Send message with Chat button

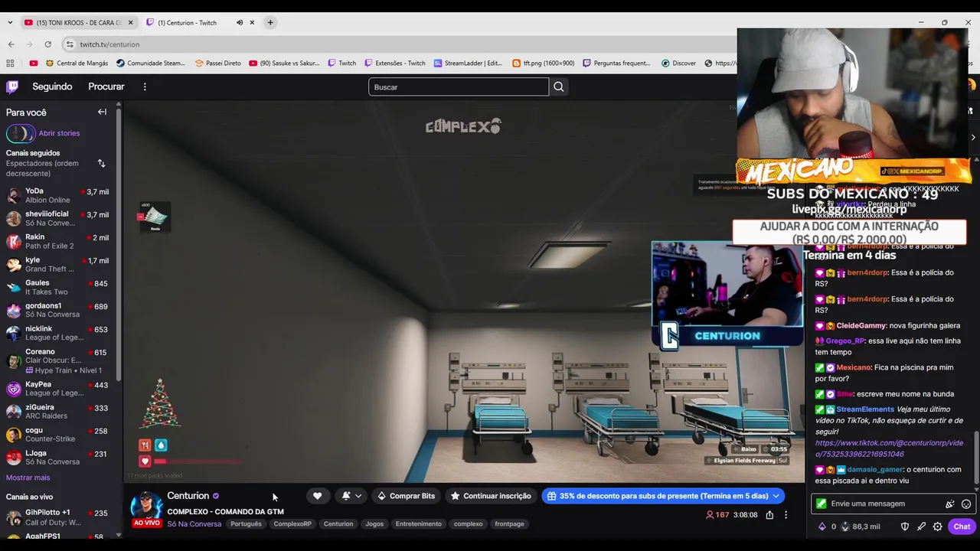[x=962, y=527]
